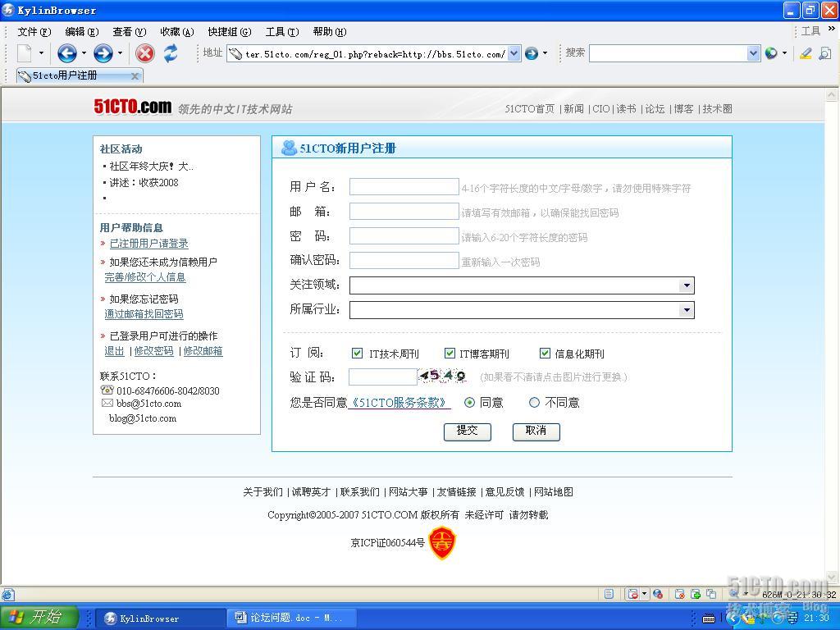Open the search engine selector arrow
The height and width of the screenshot is (630, 840).
coord(785,53)
